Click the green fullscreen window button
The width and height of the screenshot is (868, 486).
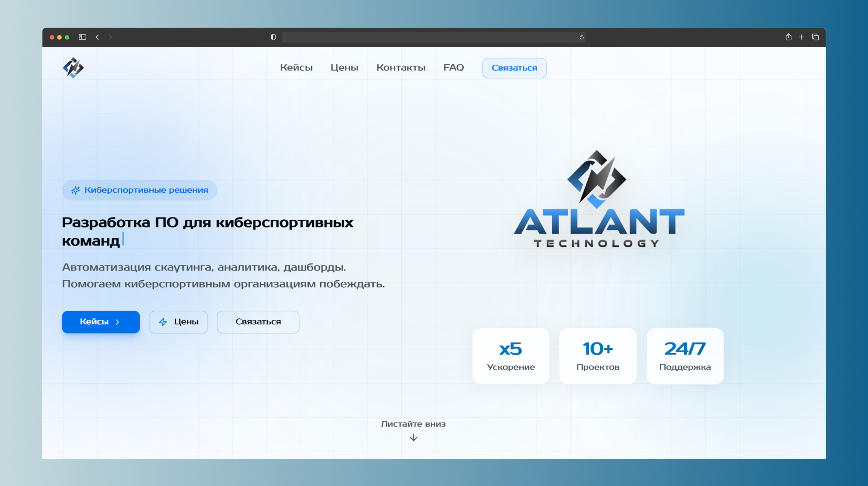tap(67, 37)
